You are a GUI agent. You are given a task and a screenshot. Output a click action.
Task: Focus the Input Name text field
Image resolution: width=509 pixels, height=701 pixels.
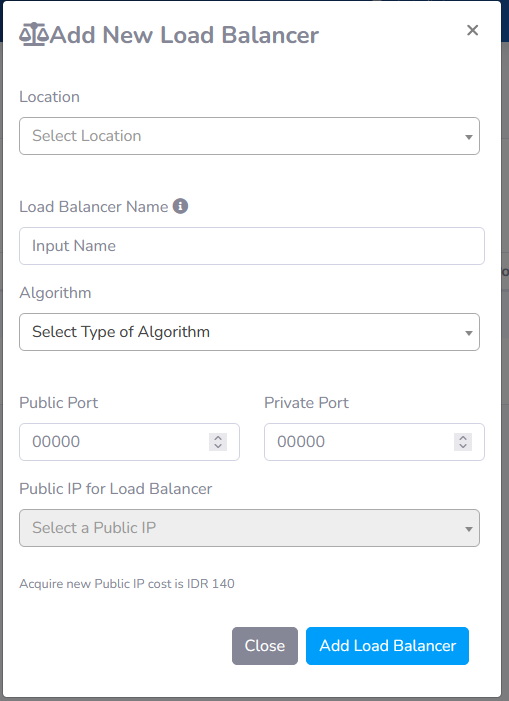tap(252, 246)
